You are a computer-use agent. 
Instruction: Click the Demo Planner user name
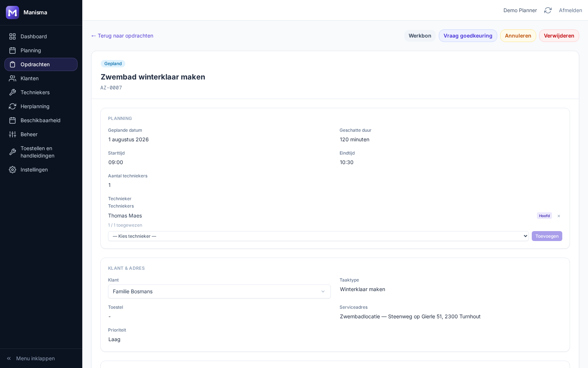click(x=520, y=10)
